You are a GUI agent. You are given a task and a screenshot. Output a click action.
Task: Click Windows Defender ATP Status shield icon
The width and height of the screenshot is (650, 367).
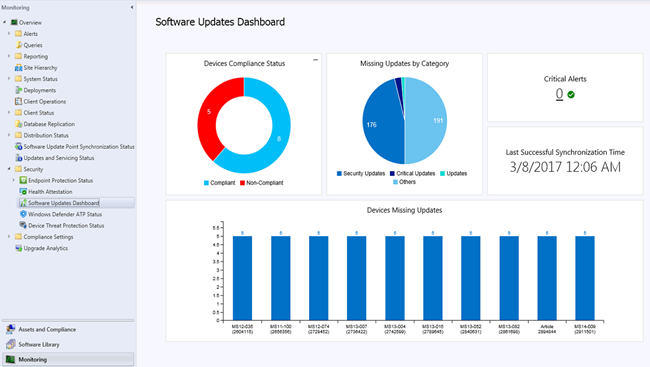[x=23, y=214]
